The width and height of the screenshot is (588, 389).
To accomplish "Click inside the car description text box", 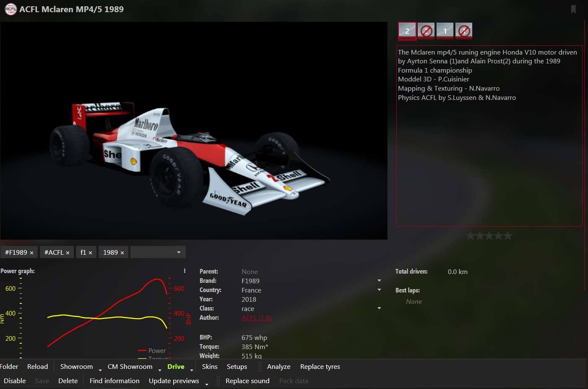I will pyautogui.click(x=489, y=159).
